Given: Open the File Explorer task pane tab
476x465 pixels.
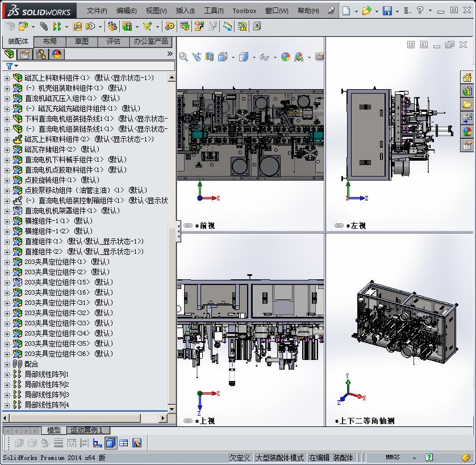Looking at the screenshot, I should (x=467, y=104).
